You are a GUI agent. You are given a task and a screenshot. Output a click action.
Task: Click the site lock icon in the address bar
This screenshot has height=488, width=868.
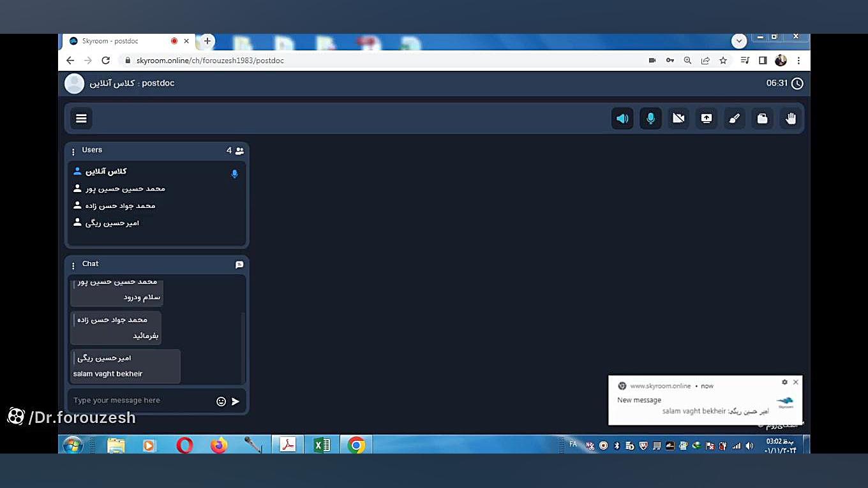click(128, 61)
